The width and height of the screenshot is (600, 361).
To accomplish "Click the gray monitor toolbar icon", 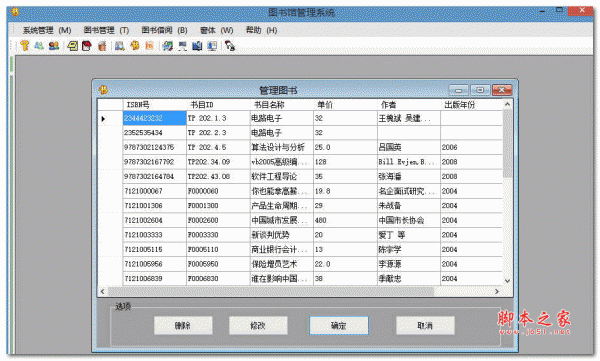I will coord(183,46).
